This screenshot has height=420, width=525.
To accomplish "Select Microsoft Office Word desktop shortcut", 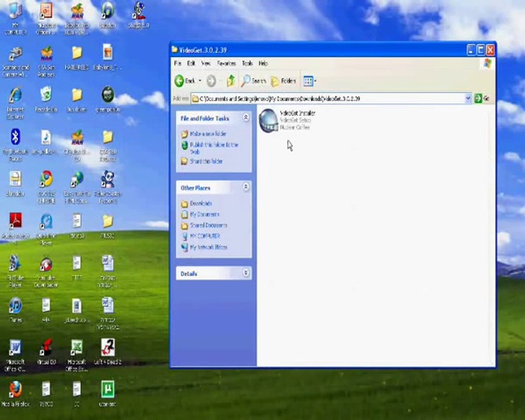I will click(x=15, y=356).
